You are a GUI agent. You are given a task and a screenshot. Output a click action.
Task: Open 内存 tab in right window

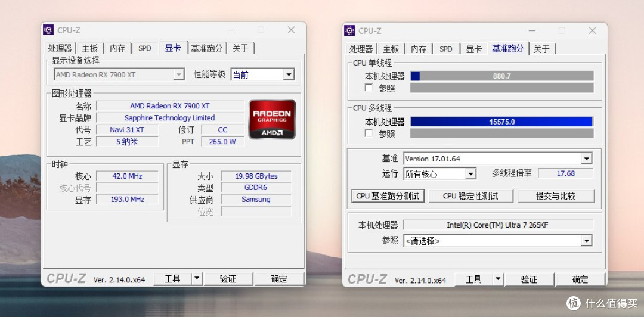pyautogui.click(x=419, y=49)
